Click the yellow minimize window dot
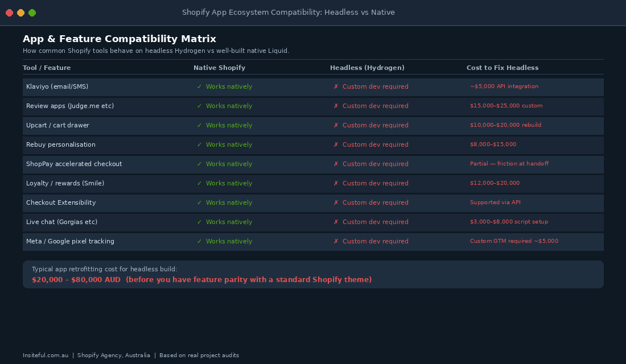The width and height of the screenshot is (626, 364). coord(20,13)
